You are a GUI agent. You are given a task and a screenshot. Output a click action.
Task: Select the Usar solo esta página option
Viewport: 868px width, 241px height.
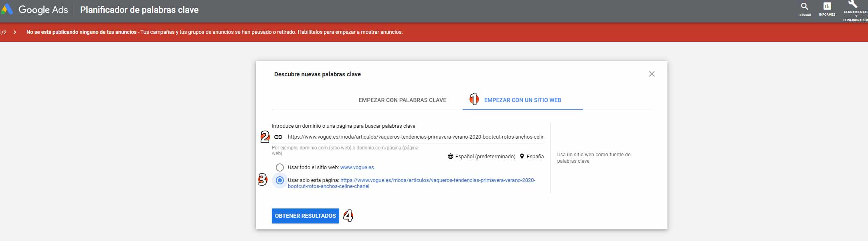coord(280,180)
